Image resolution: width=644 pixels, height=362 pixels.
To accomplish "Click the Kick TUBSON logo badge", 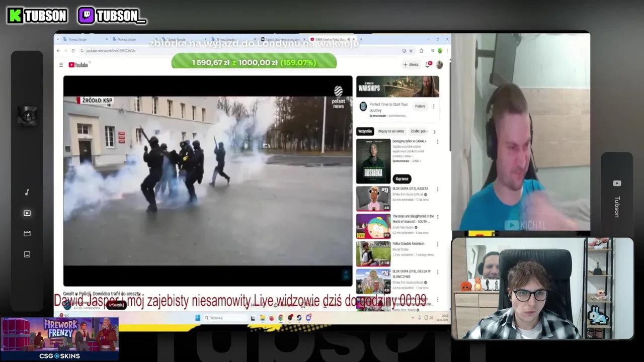I will tap(37, 16).
